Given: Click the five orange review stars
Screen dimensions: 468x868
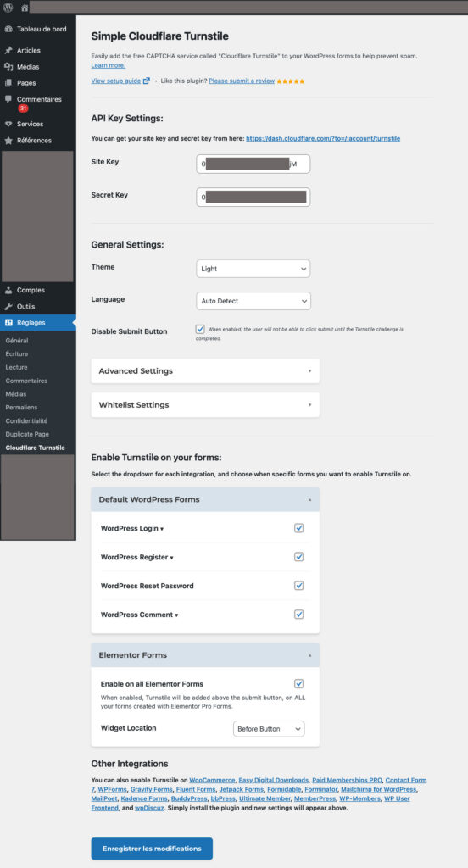Looking at the screenshot, I should pos(291,81).
